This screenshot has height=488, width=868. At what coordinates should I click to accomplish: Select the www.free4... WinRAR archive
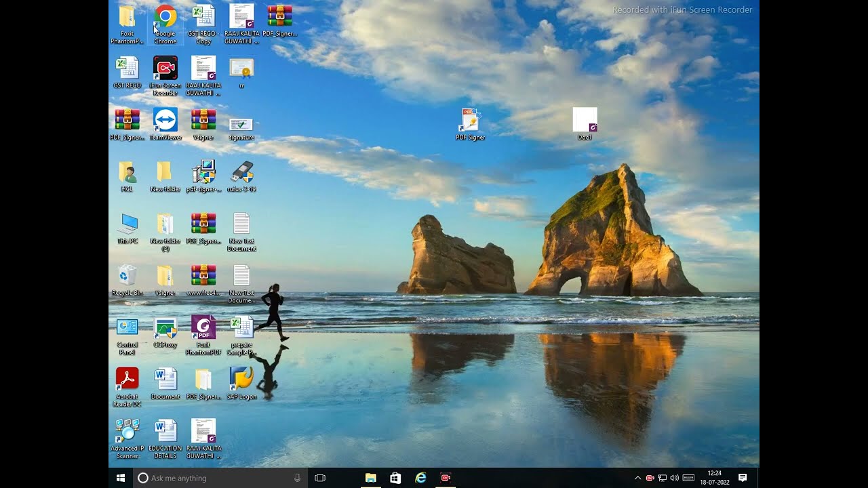coord(203,280)
